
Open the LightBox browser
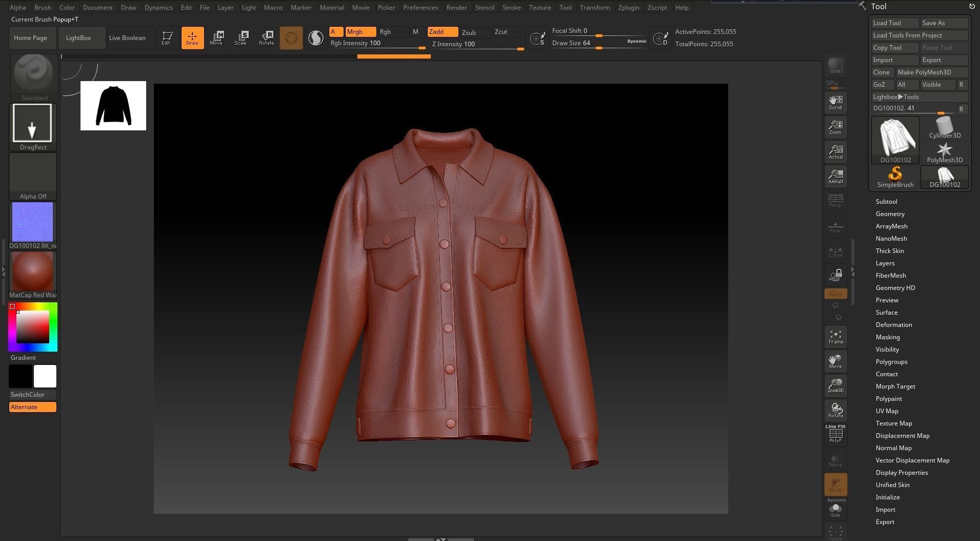(x=81, y=38)
